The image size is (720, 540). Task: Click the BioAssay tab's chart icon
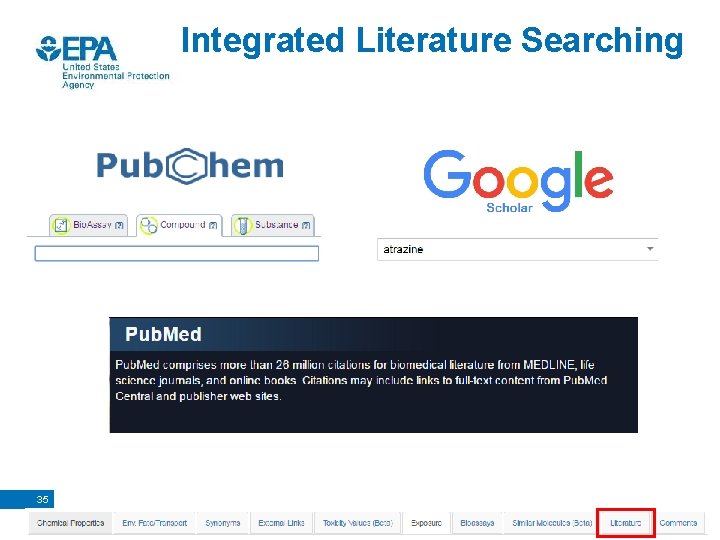[x=60, y=225]
